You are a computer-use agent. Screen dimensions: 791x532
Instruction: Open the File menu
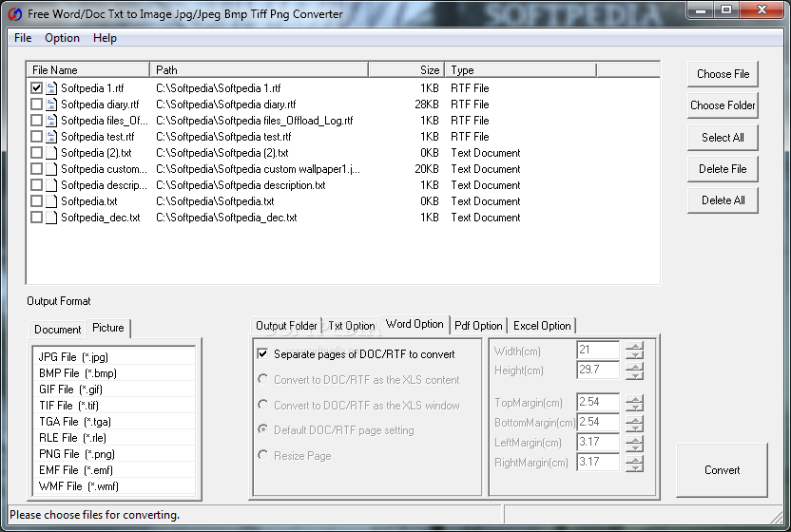coord(23,38)
